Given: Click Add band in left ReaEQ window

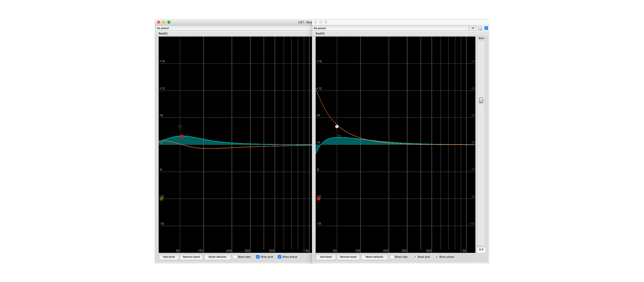Looking at the screenshot, I should pos(169,257).
